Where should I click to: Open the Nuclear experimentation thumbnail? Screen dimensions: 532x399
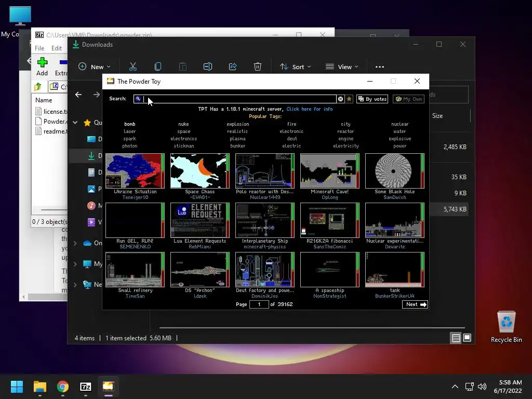pyautogui.click(x=395, y=220)
